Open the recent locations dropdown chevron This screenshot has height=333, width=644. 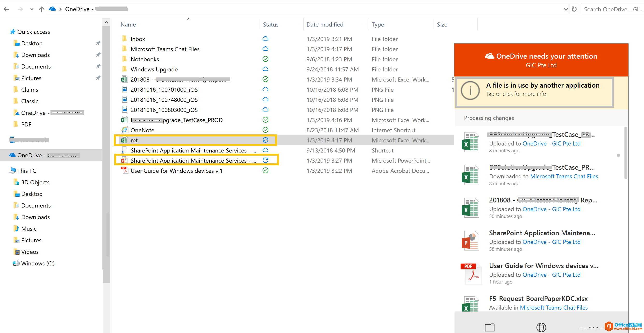click(x=32, y=9)
